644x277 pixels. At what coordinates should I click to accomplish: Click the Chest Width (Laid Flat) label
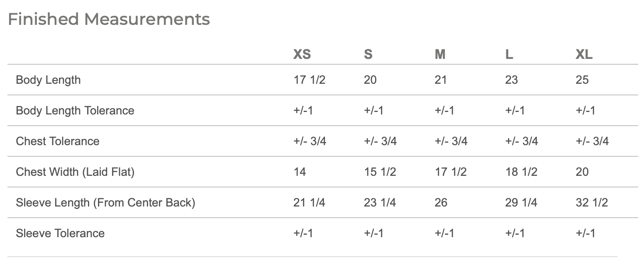coord(75,172)
